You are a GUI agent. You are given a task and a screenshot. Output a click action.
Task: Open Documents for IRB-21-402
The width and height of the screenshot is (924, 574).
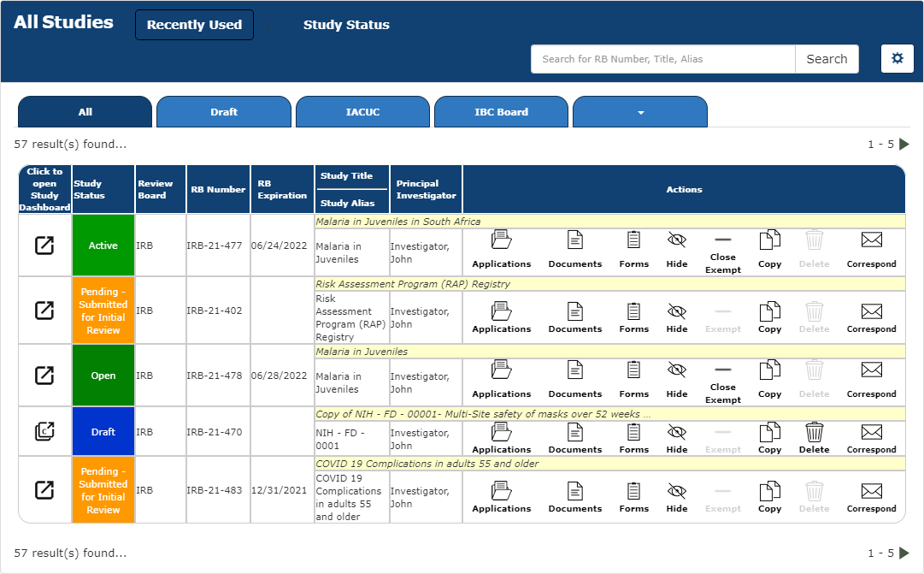[575, 317]
